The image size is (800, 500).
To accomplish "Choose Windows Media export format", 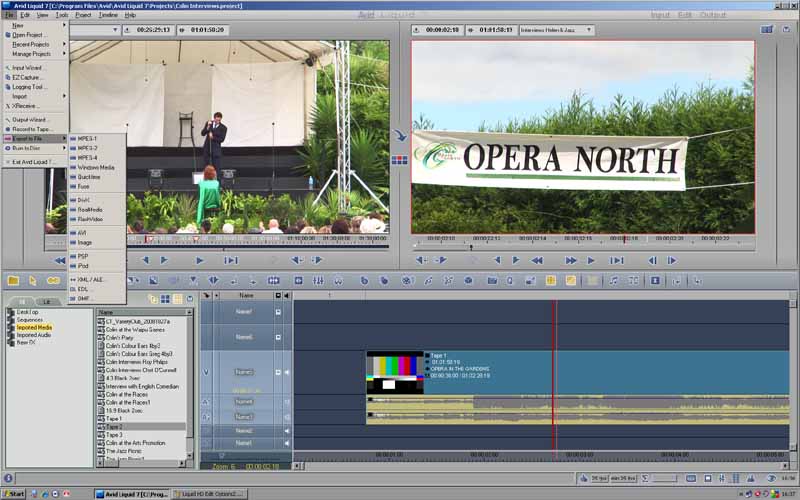I will pyautogui.click(x=96, y=167).
